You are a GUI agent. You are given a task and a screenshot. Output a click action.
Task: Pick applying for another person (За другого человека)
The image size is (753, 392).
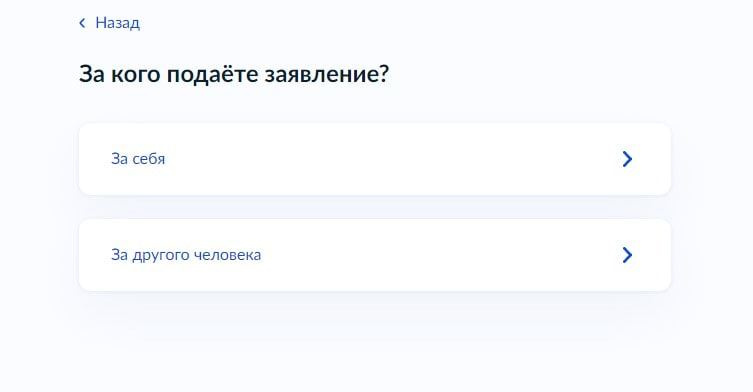click(375, 255)
